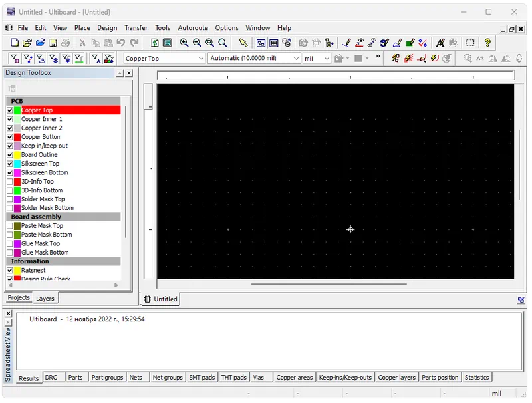
Task: Click the Zoom In magnifier icon
Action: click(184, 43)
